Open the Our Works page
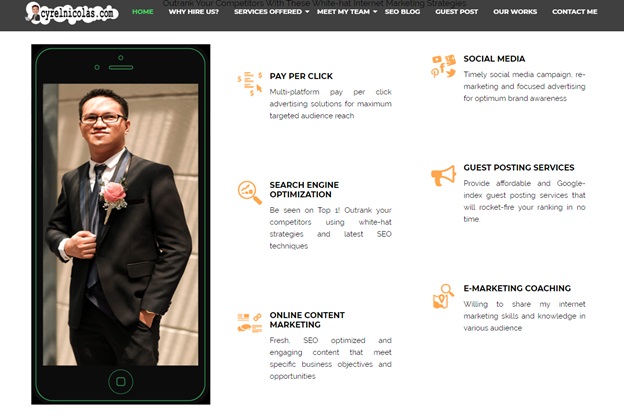Screen dimensions: 624x418 tap(515, 12)
